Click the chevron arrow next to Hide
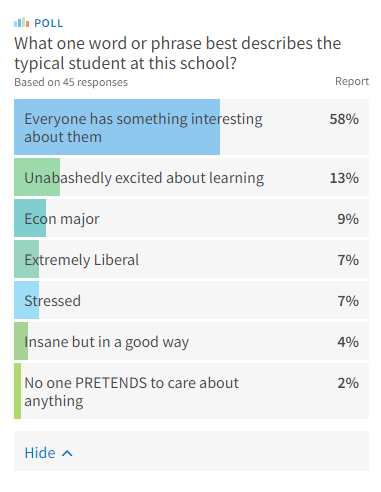 [x=67, y=453]
